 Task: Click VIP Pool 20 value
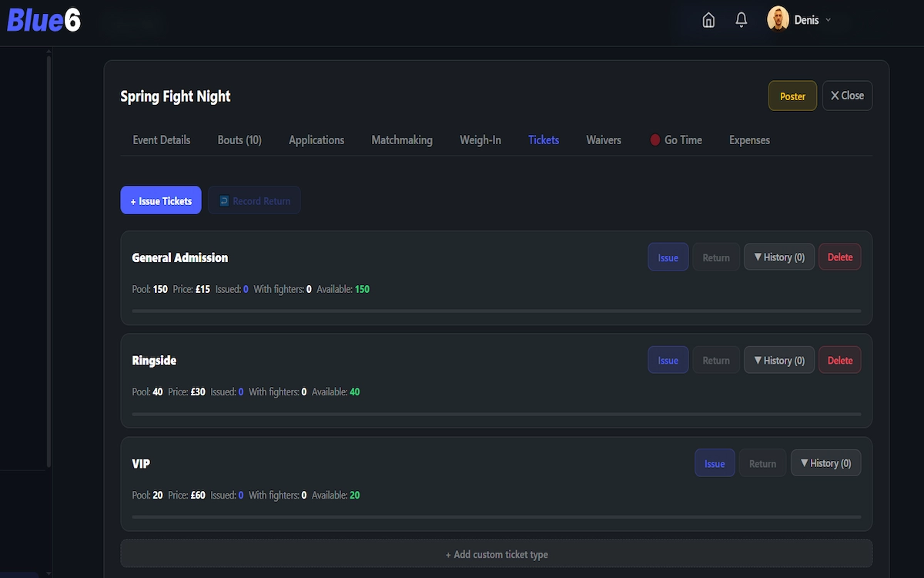point(157,495)
